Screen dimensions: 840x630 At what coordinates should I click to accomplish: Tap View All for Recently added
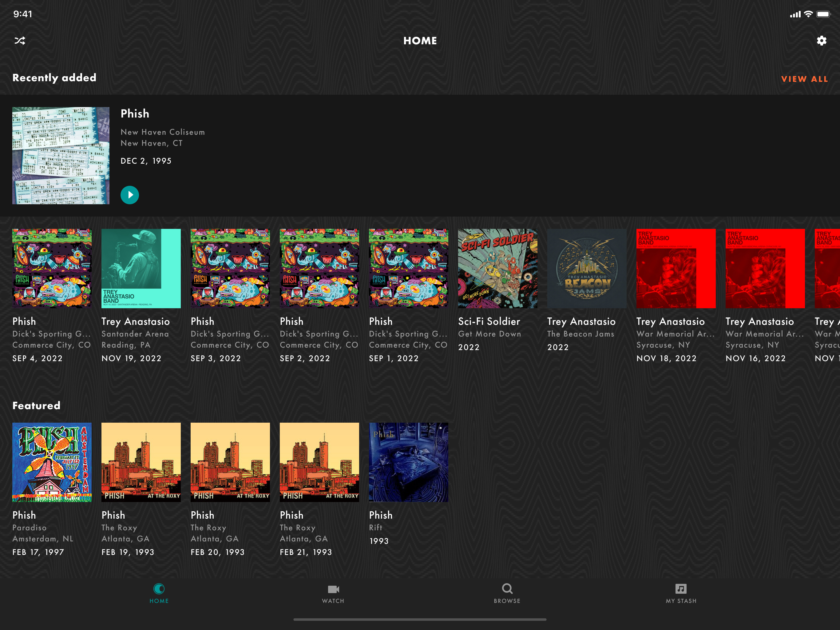pos(804,79)
